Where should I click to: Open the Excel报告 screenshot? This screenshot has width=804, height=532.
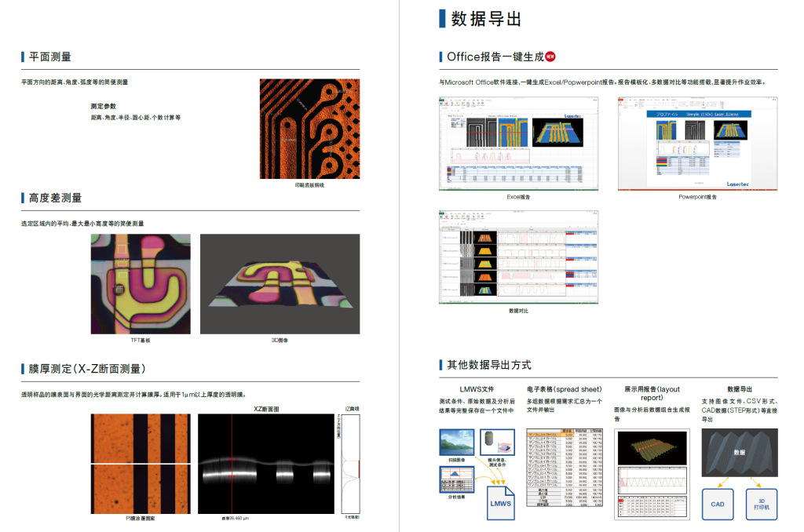(517, 143)
